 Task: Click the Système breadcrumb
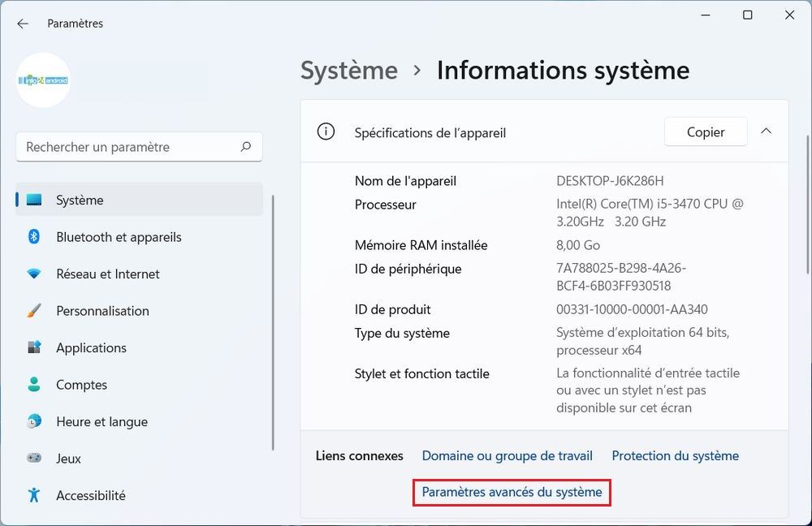(348, 71)
